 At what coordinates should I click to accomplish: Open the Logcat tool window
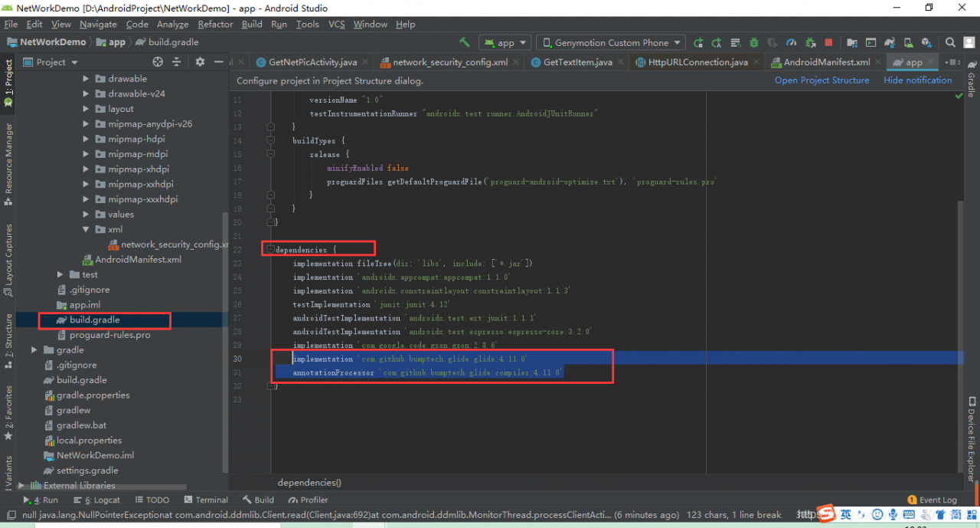(x=96, y=500)
